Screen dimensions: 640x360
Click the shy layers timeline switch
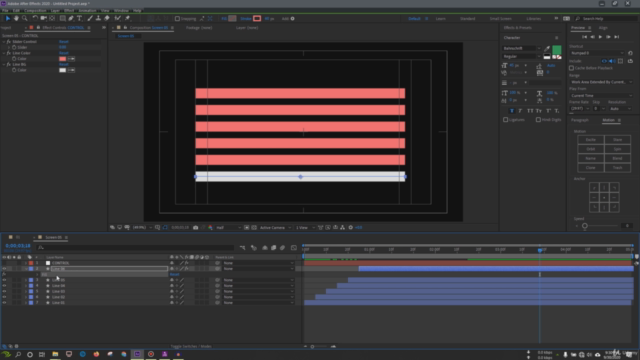265,248
